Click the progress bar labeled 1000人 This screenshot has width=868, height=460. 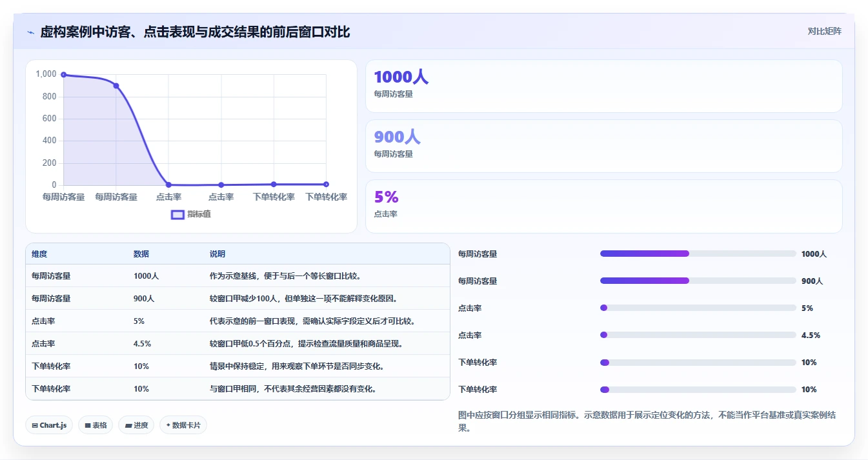coord(698,254)
